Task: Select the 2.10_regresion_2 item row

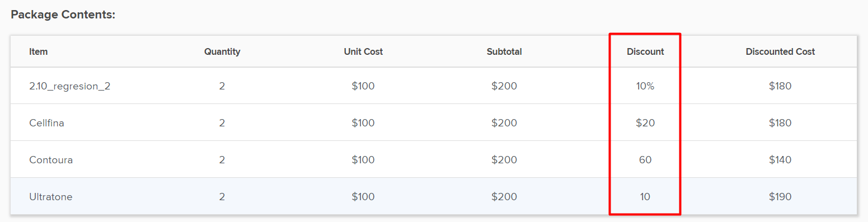Action: coord(434,86)
